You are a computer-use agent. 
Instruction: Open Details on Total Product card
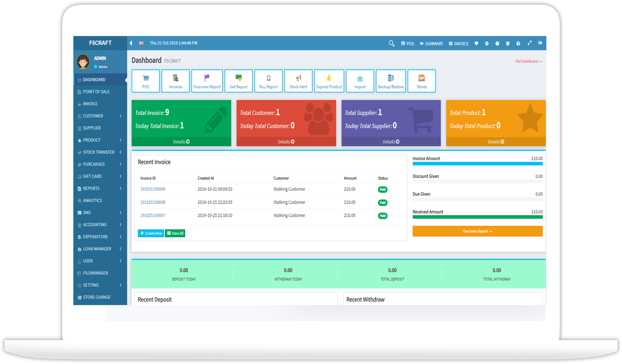tap(496, 142)
